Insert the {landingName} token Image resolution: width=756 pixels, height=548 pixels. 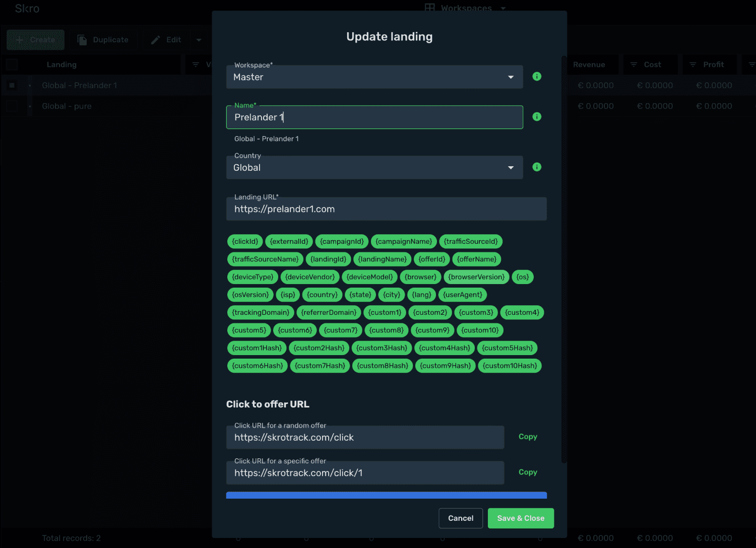click(x=383, y=259)
